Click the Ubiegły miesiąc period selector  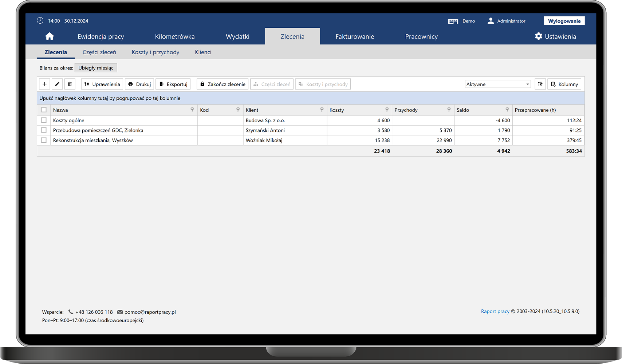pos(96,68)
